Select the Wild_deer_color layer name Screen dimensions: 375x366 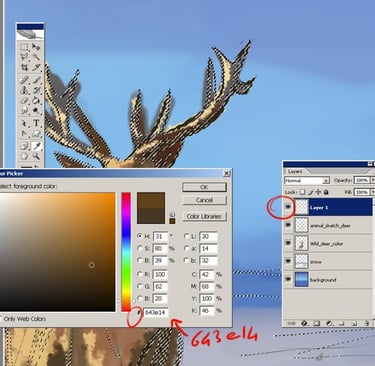pos(326,244)
